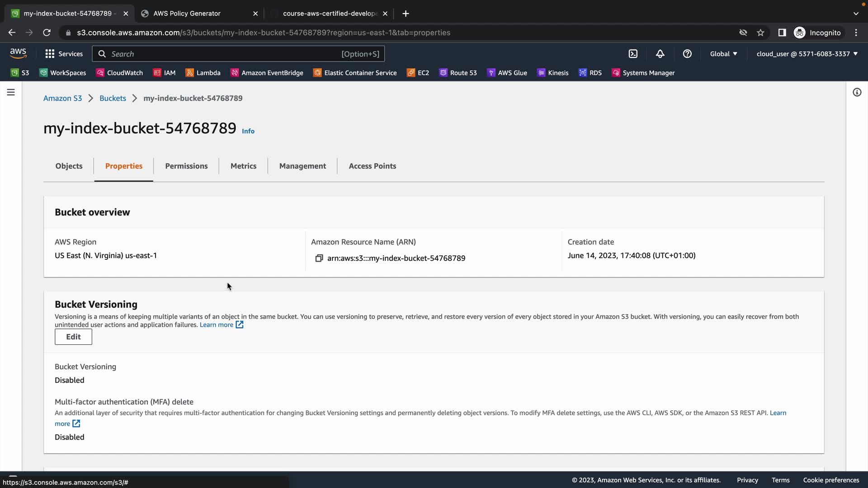Image resolution: width=868 pixels, height=488 pixels.
Task: Click the AWS logo home icon
Action: [18, 53]
